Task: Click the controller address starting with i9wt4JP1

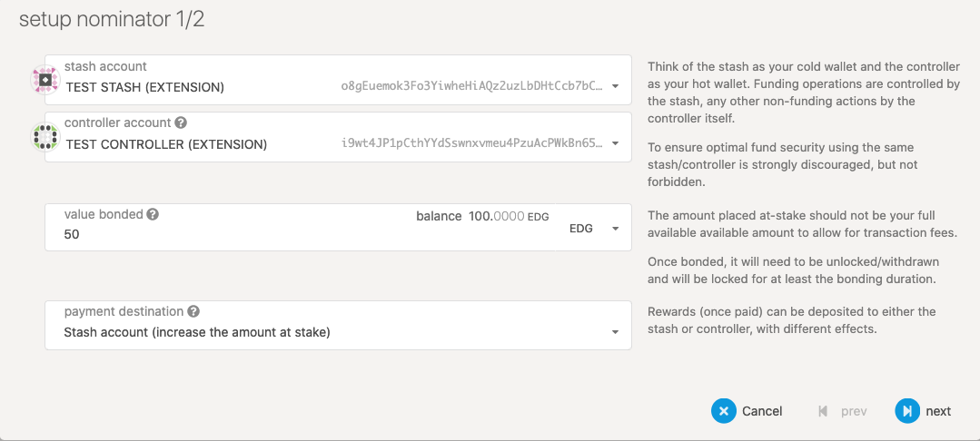Action: pyautogui.click(x=471, y=144)
